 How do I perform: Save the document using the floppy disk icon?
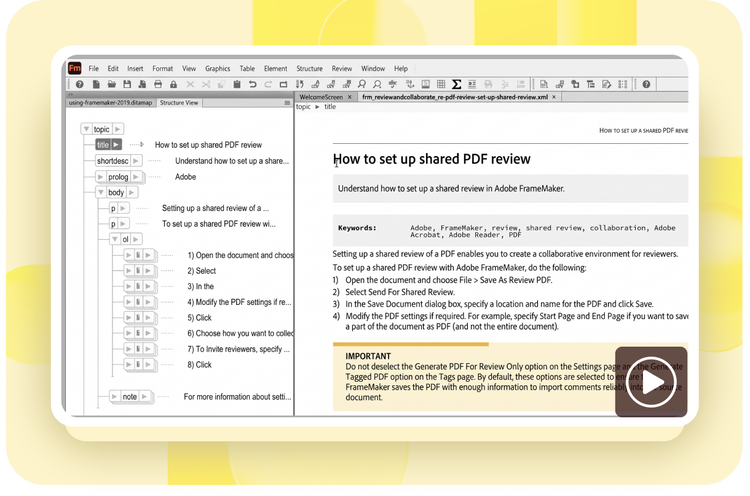127,84
